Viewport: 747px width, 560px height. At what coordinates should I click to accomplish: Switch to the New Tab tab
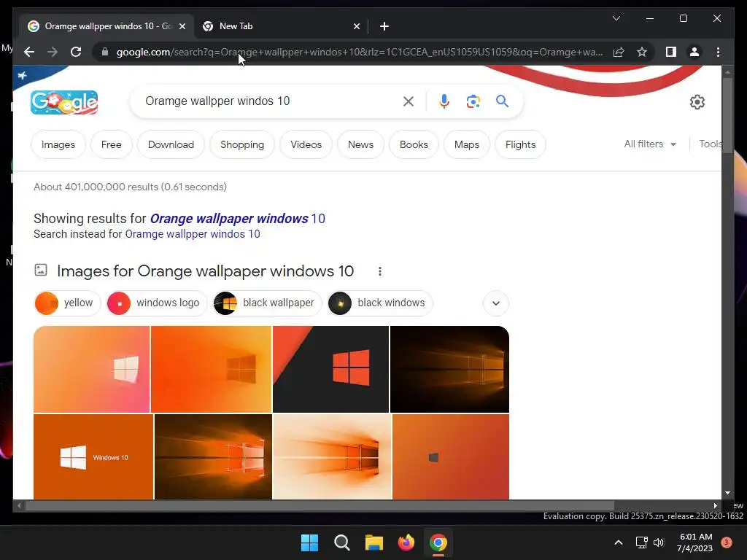(x=280, y=26)
